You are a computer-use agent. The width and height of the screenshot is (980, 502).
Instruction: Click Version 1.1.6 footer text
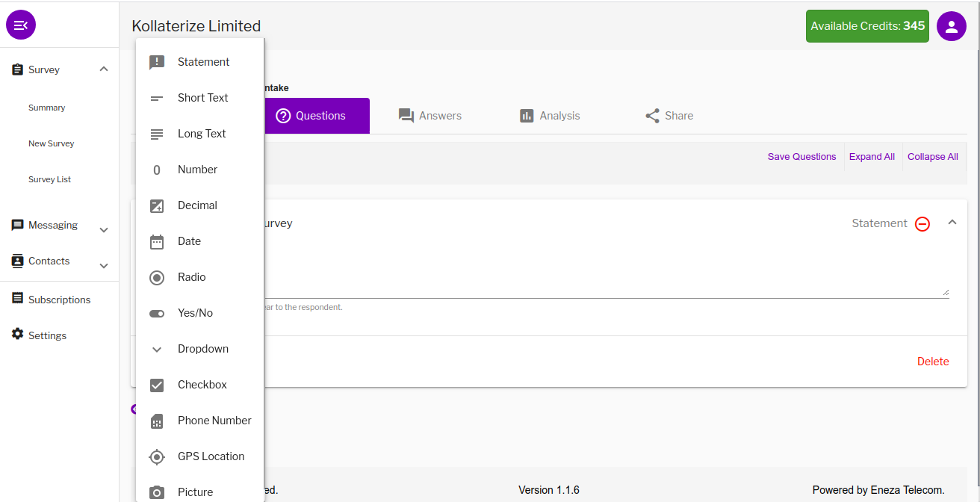click(549, 490)
